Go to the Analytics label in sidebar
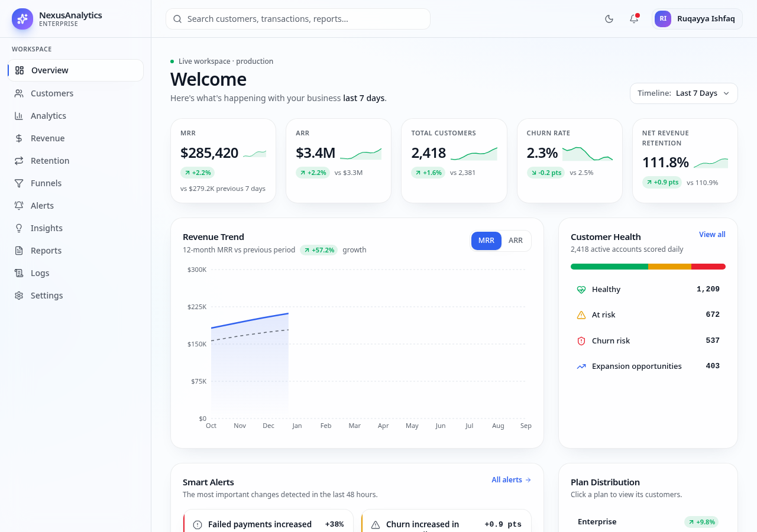The height and width of the screenshot is (532, 757). 48,116
